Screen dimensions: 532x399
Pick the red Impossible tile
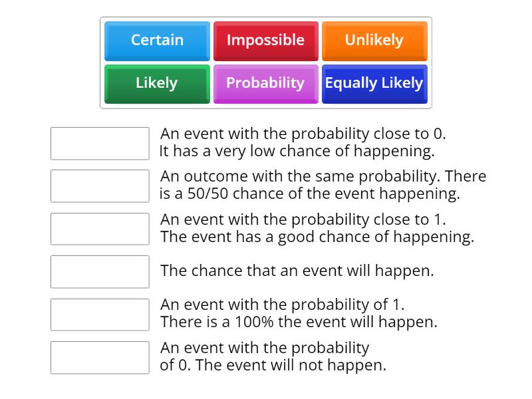pyautogui.click(x=265, y=41)
